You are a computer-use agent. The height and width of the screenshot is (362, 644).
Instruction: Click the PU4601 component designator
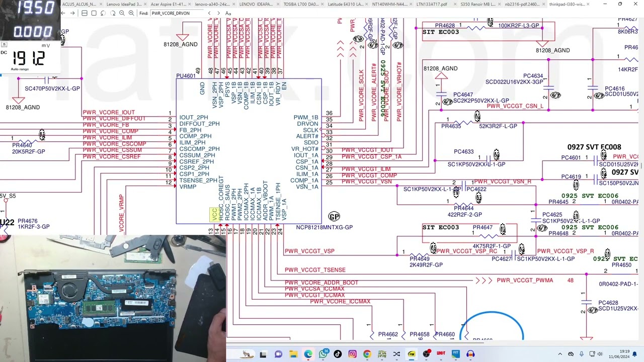[x=186, y=76]
